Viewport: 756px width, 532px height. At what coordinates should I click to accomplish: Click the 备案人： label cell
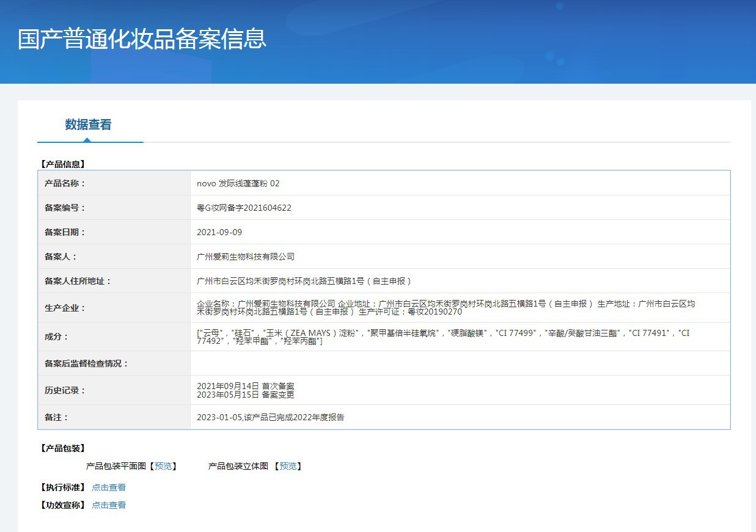click(x=114, y=257)
